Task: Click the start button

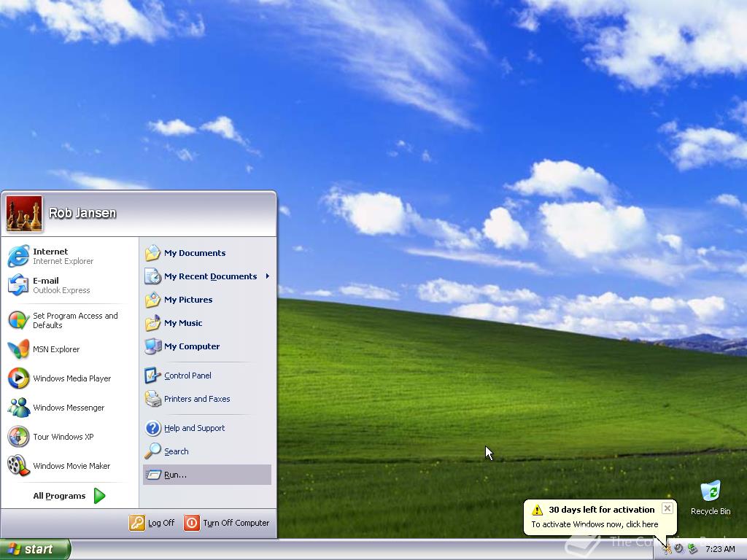Action: click(35, 549)
